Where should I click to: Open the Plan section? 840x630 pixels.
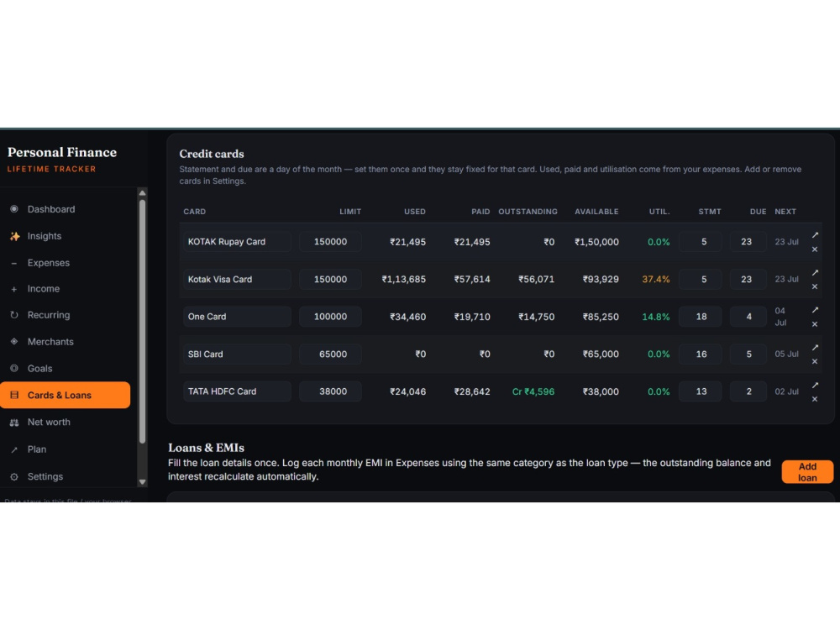(66, 449)
